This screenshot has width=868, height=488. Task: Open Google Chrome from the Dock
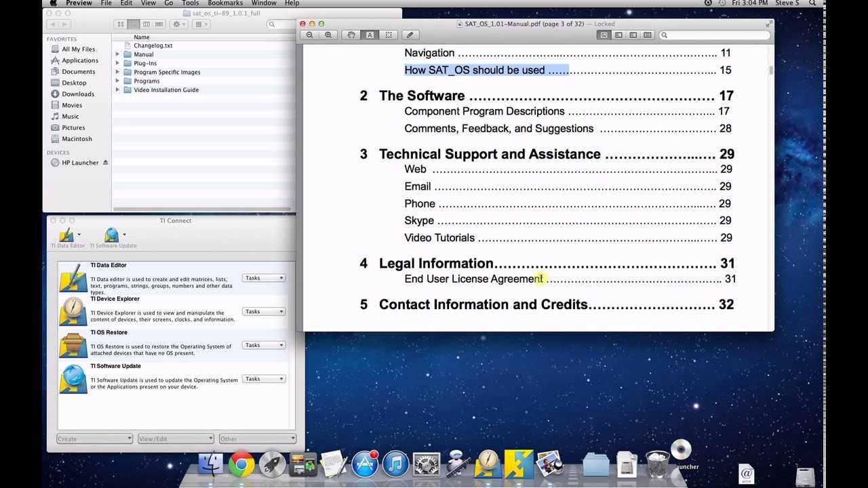point(241,464)
